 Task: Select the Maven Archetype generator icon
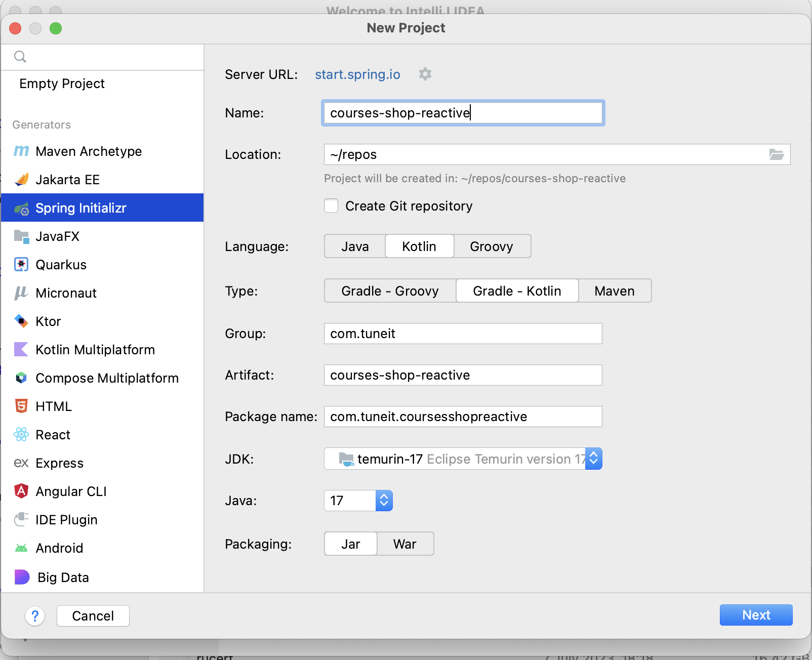[21, 151]
